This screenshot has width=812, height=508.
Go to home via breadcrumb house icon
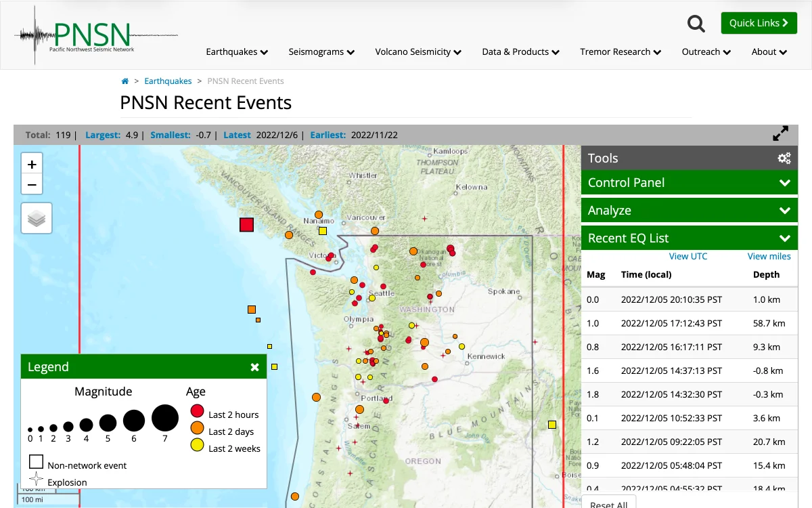click(x=125, y=81)
